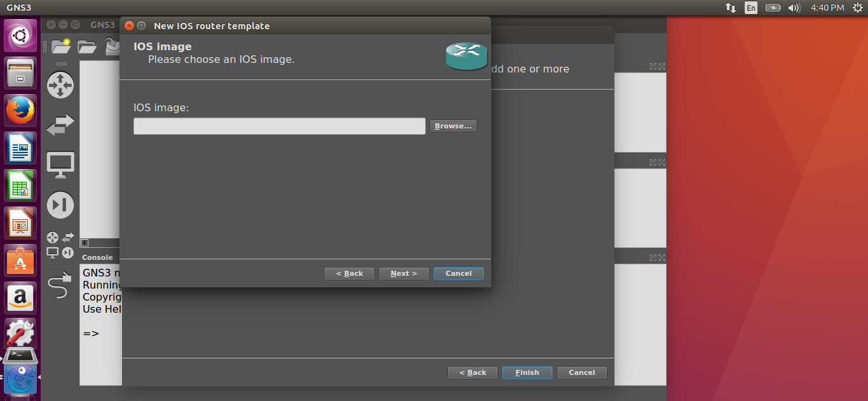Open the Ubuntu Dash launcher
Screen dimensions: 868x401
pos(20,36)
